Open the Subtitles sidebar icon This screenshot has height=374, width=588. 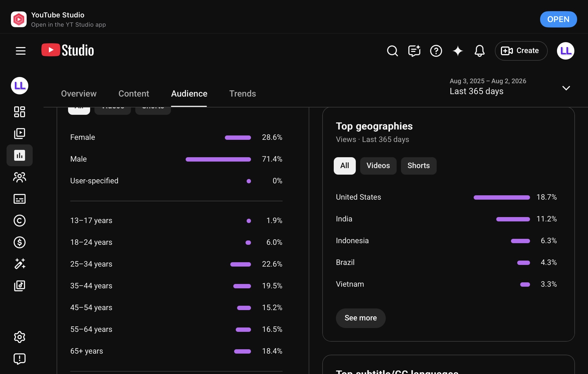[20, 199]
